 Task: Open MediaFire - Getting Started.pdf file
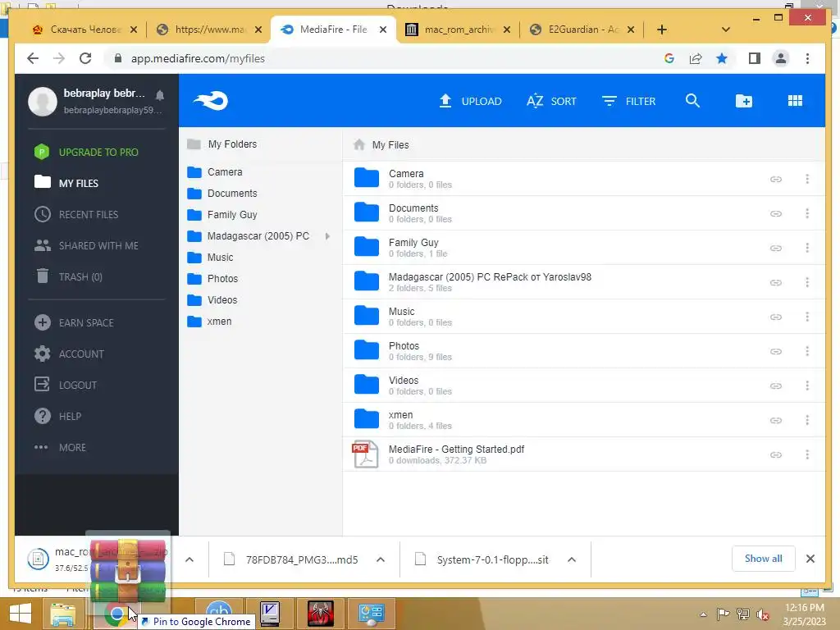[456, 450]
